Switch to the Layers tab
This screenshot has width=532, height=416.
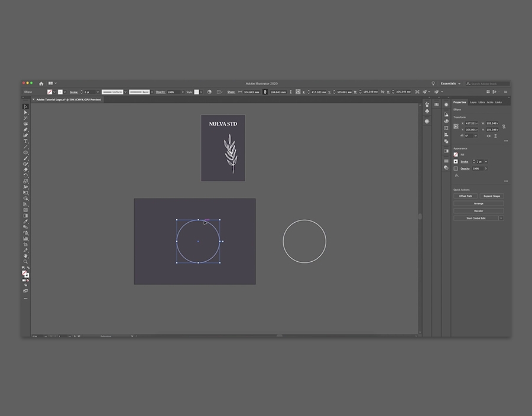click(x=473, y=102)
